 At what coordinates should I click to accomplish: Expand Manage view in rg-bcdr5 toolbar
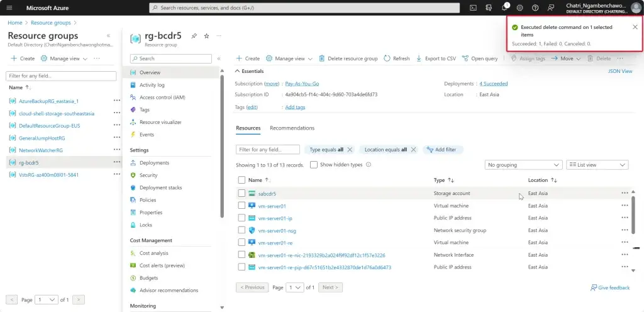tap(289, 58)
